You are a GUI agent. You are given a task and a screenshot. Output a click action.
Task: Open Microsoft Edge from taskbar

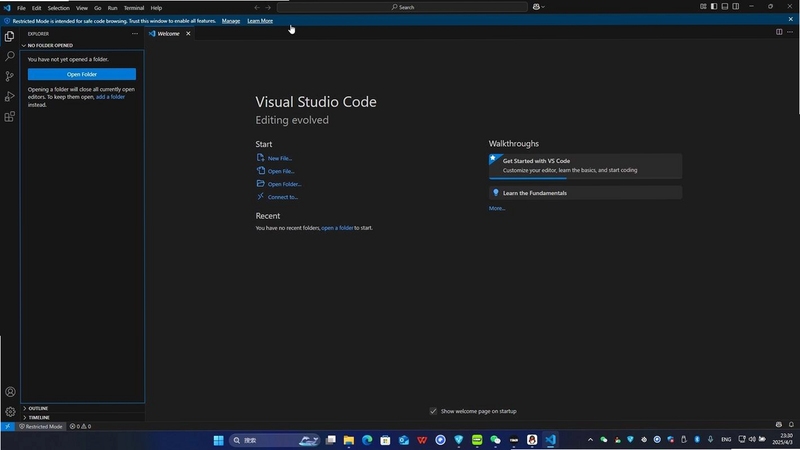click(367, 440)
